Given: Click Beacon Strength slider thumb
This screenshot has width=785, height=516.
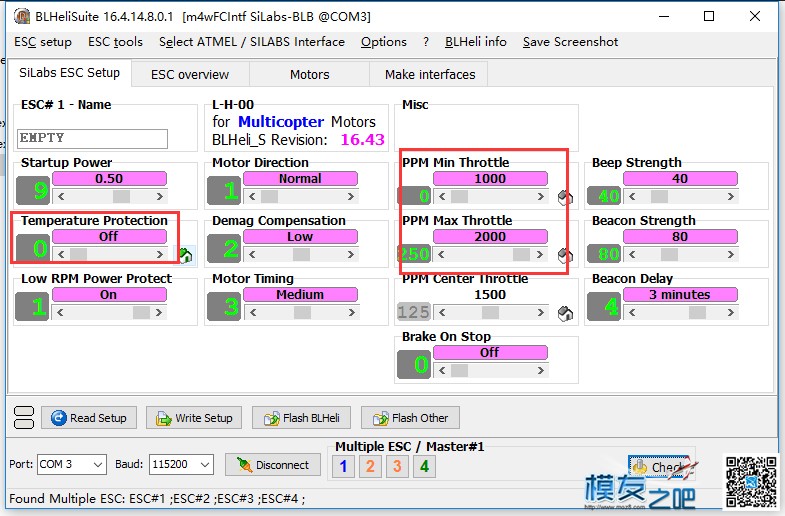Looking at the screenshot, I should (x=669, y=255).
